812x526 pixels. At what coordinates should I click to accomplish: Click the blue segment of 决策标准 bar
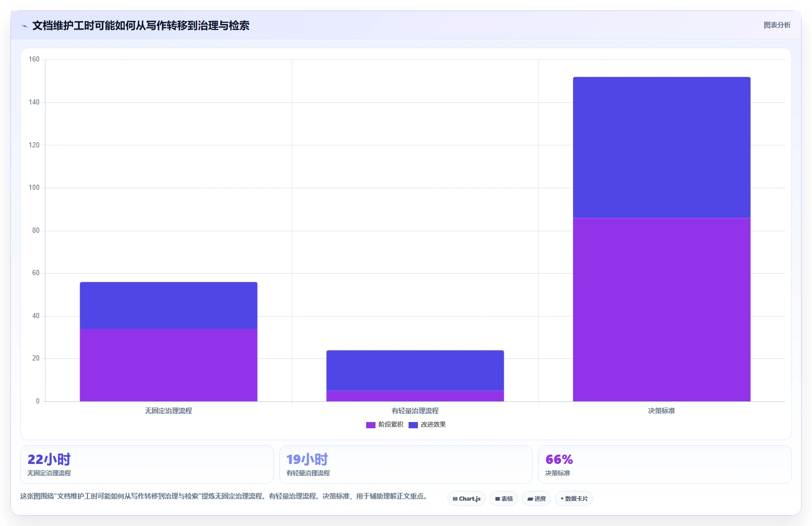click(662, 147)
